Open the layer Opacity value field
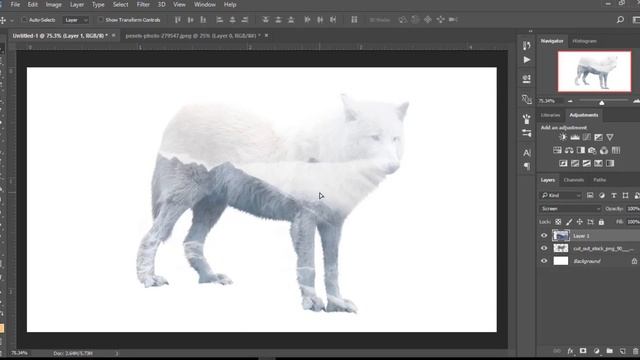The image size is (640, 360). (633, 209)
